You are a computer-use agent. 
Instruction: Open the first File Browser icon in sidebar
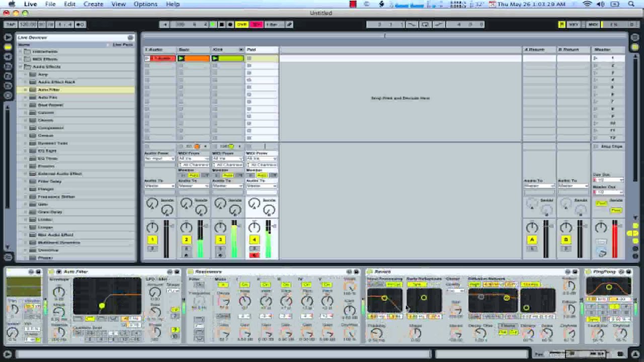tap(8, 66)
